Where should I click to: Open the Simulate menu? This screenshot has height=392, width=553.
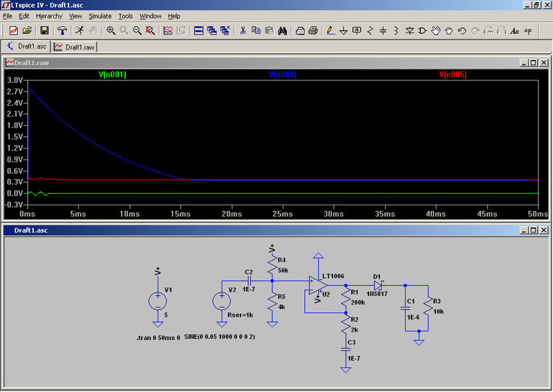coord(100,16)
